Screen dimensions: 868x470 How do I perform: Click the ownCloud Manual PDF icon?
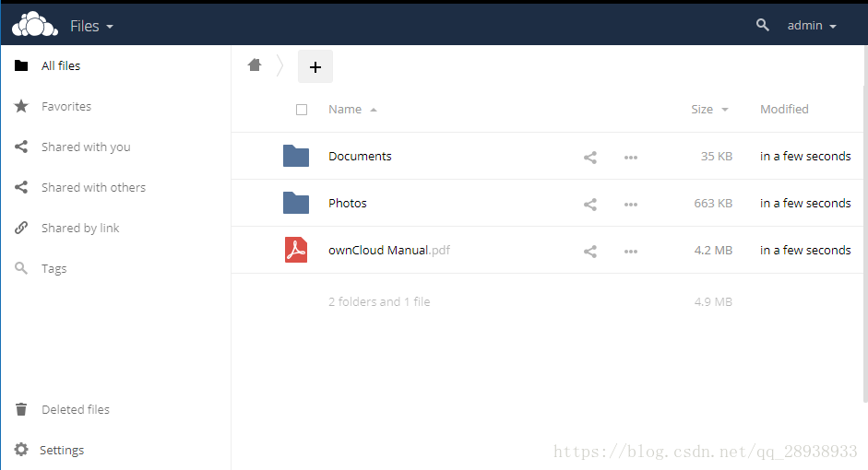pos(296,250)
